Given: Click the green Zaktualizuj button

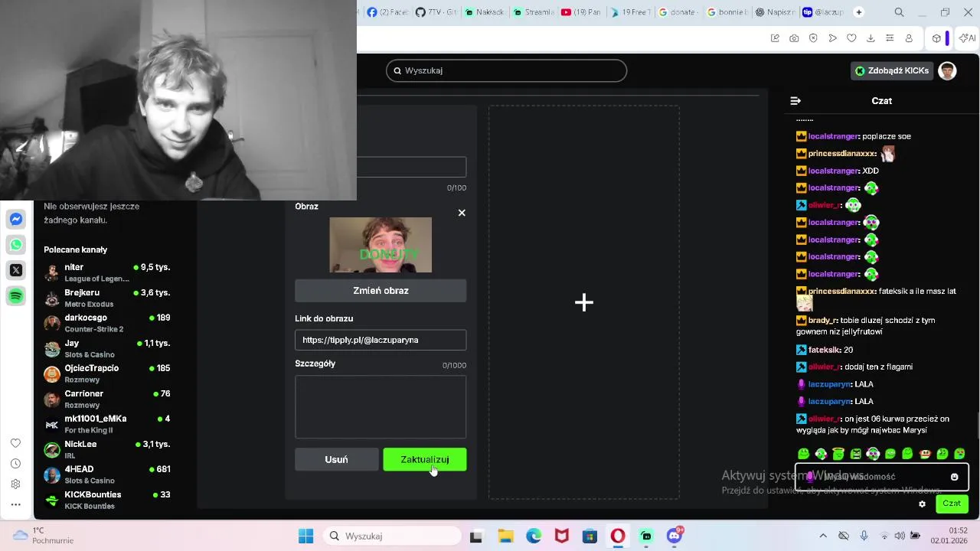Looking at the screenshot, I should pos(425,459).
